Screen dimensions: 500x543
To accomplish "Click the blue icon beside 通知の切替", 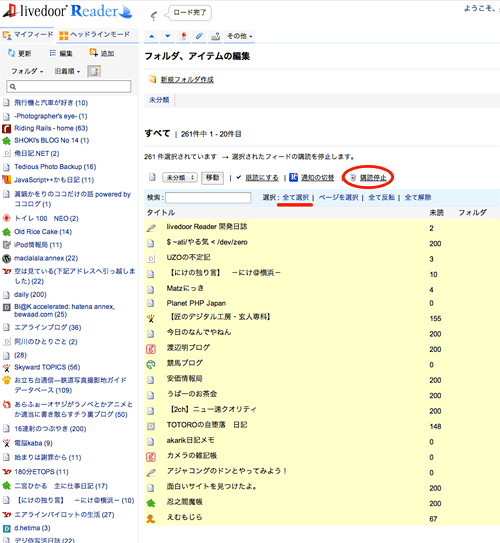I will (x=294, y=177).
